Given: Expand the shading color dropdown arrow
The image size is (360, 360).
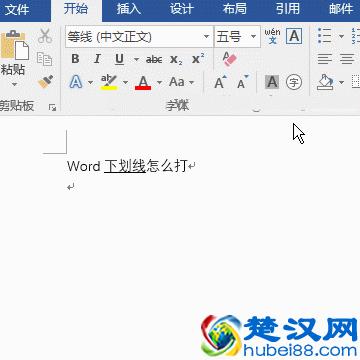Looking at the screenshot, I should pos(341,82).
